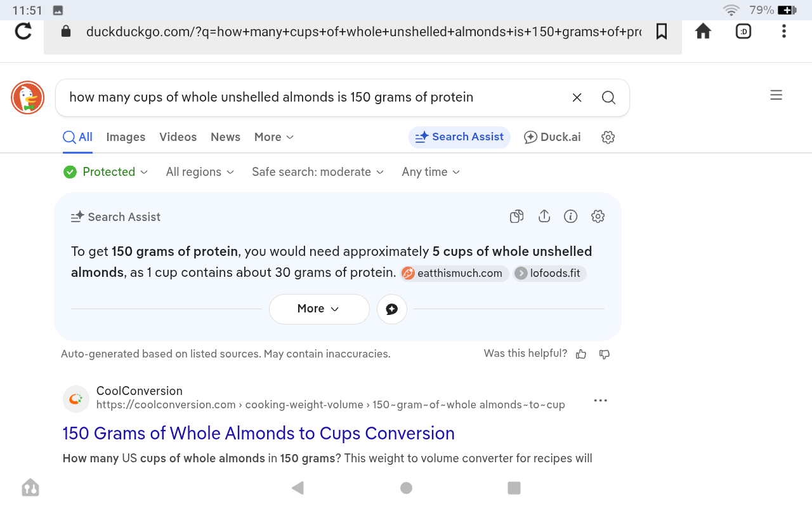Share the Search Assist answer

(x=544, y=217)
